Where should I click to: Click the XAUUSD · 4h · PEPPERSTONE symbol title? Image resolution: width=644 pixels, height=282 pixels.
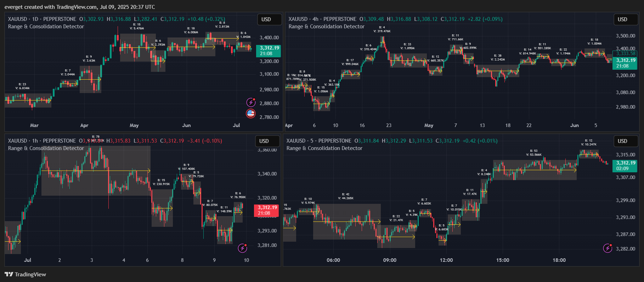(322, 19)
